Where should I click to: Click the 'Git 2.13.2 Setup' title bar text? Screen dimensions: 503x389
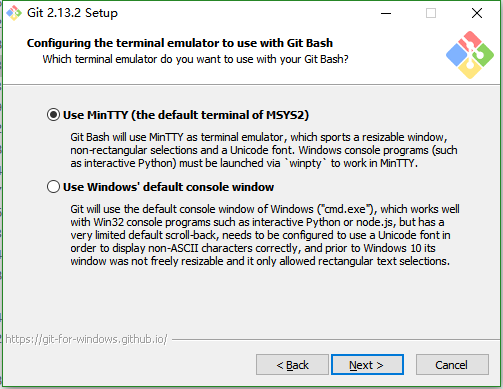tap(72, 13)
